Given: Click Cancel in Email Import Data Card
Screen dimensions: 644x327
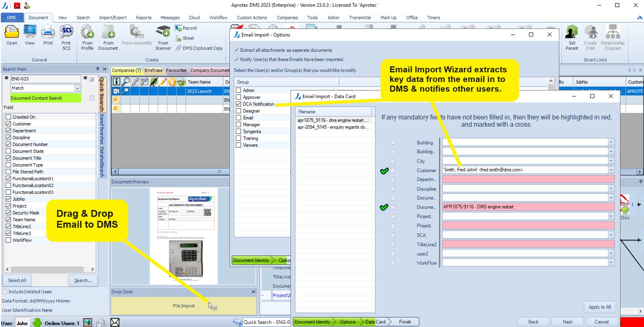Looking at the screenshot, I should tap(601, 321).
